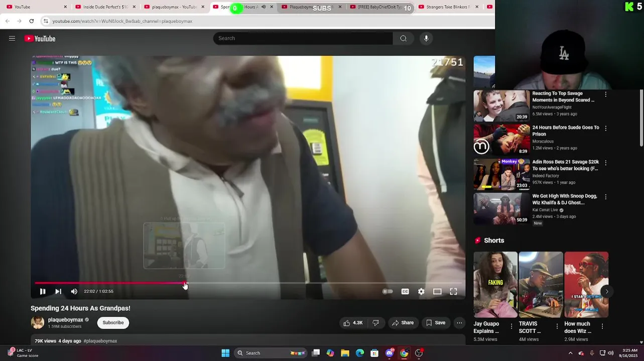
Task: Open options menu for Snoop Dogg video
Action: [605, 197]
